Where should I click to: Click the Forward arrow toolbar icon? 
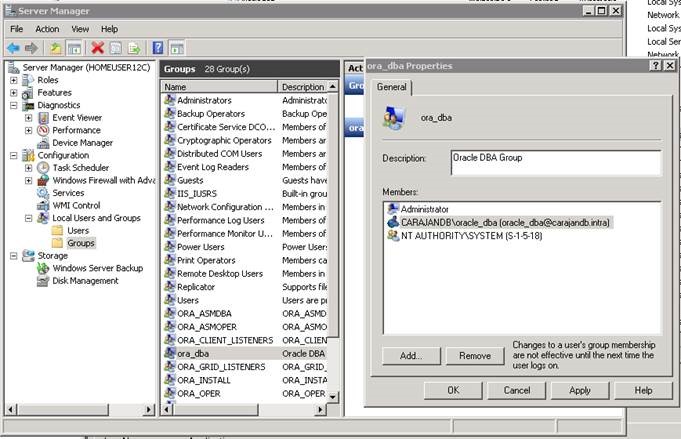point(31,48)
